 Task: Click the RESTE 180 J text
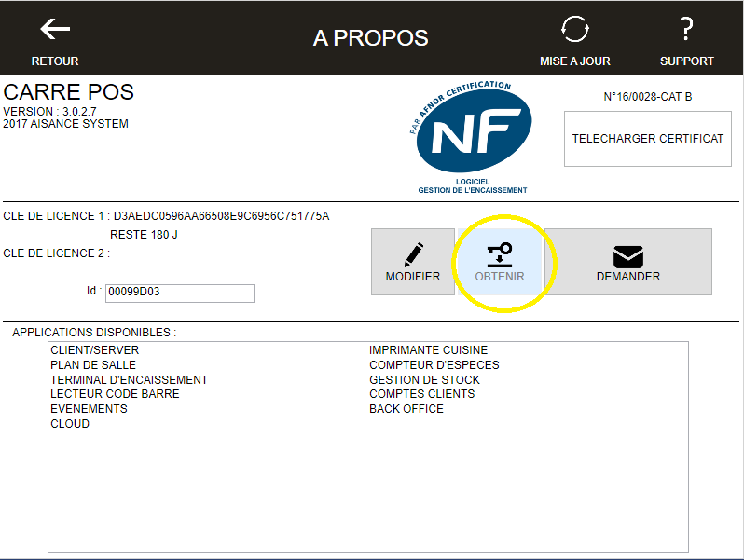(144, 235)
